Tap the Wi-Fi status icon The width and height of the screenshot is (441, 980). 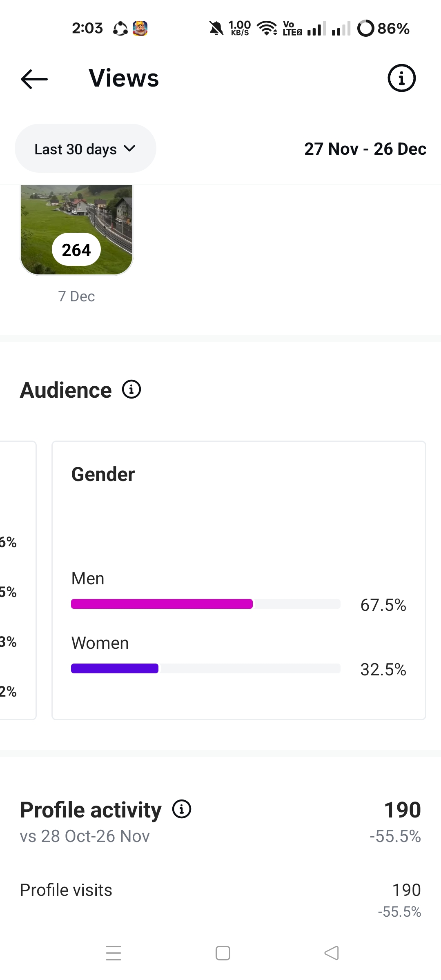pos(267,28)
